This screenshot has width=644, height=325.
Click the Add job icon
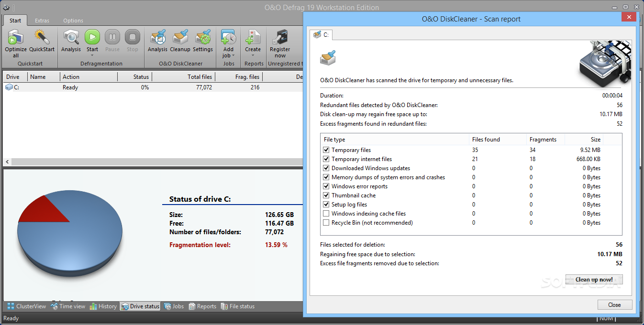(228, 37)
